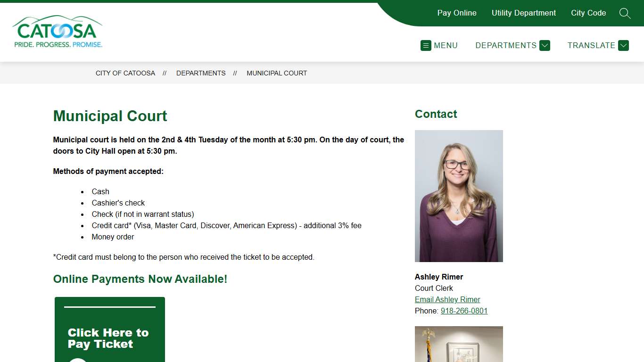Image resolution: width=644 pixels, height=362 pixels.
Task: Open CITY OF CATOOSA breadcrumb
Action: [x=125, y=73]
